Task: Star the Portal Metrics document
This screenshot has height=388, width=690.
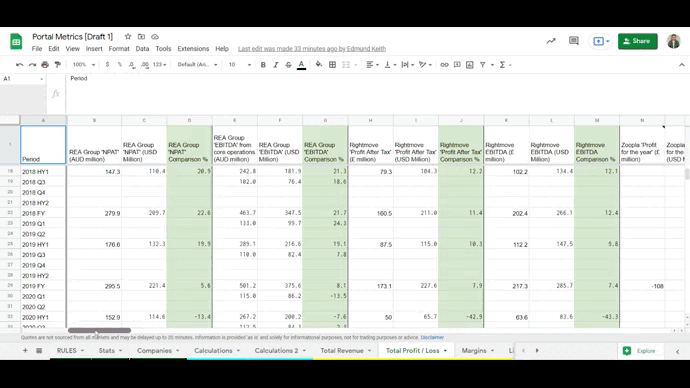Action: point(128,37)
